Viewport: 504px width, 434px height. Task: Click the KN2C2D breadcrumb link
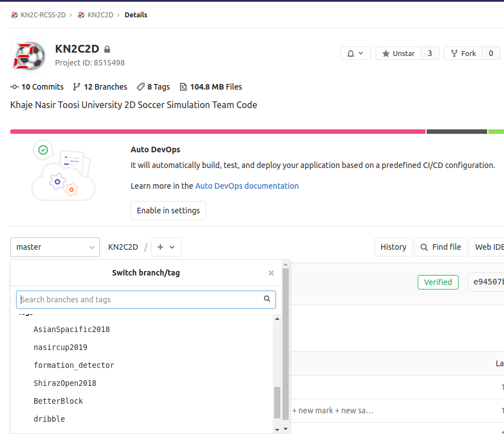(100, 15)
